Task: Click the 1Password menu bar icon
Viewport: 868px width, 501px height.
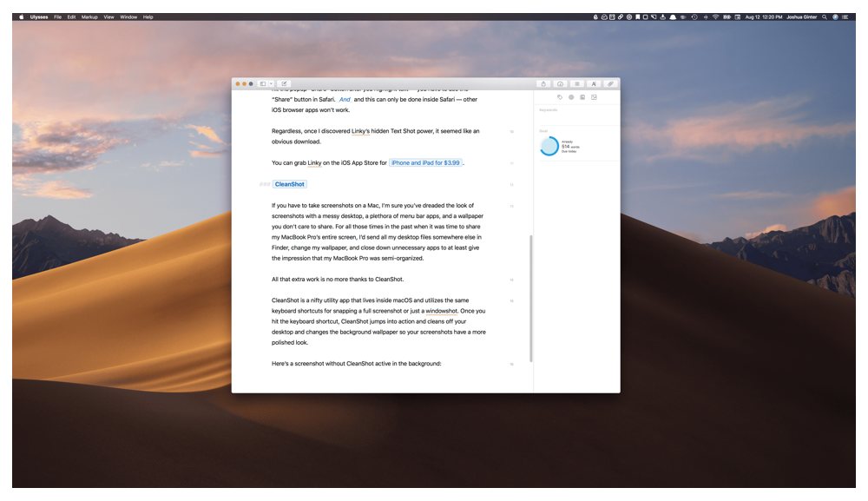Action: click(x=628, y=17)
